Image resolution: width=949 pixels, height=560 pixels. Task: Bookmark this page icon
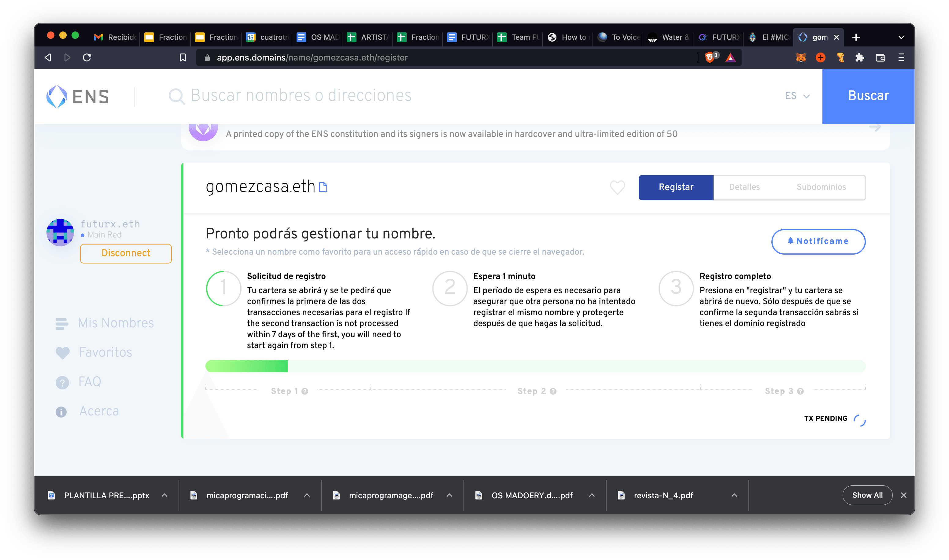(183, 57)
